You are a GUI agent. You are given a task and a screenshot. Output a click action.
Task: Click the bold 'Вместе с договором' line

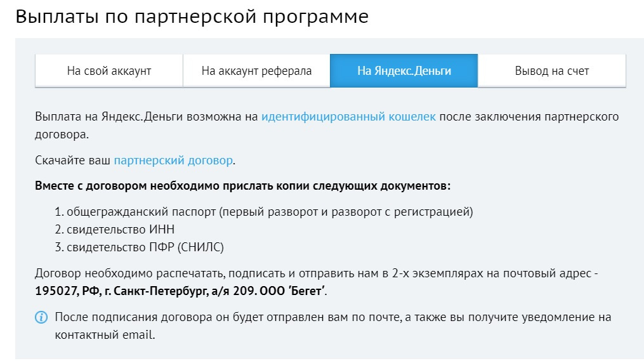tap(242, 187)
